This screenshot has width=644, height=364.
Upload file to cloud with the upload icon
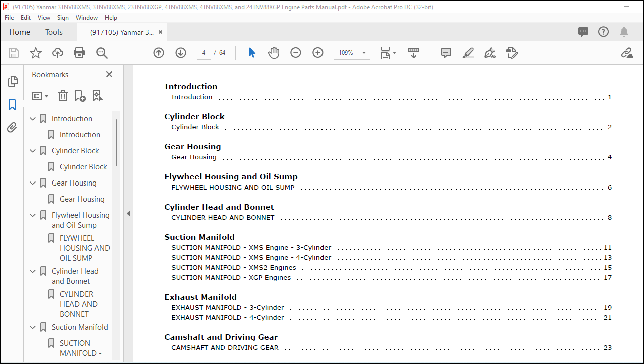pyautogui.click(x=58, y=53)
